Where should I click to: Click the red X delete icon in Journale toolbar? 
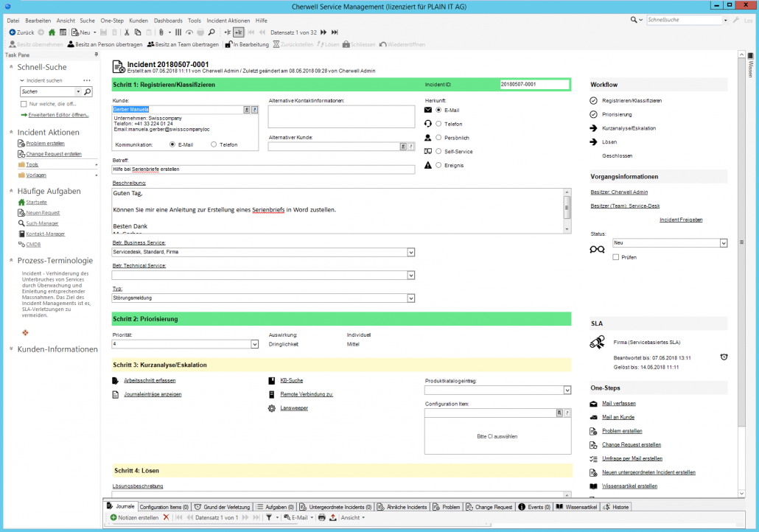[x=166, y=517]
